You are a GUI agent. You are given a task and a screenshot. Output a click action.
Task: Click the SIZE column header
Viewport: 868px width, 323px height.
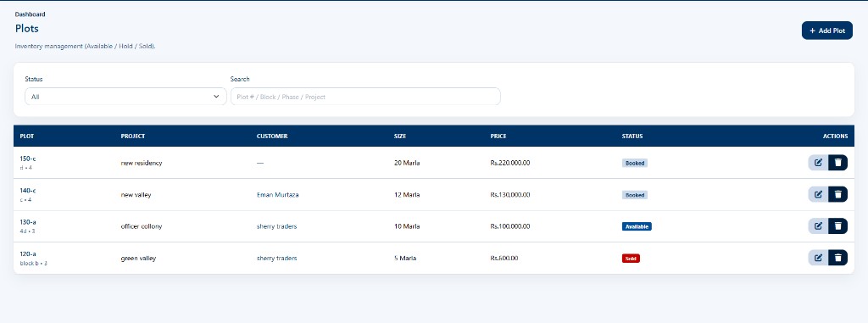click(400, 136)
